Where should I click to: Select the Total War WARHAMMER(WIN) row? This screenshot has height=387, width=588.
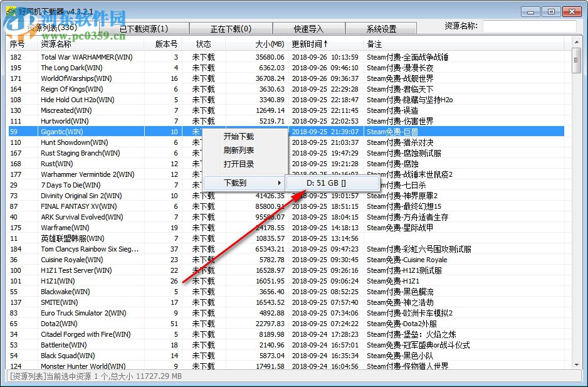285,57
